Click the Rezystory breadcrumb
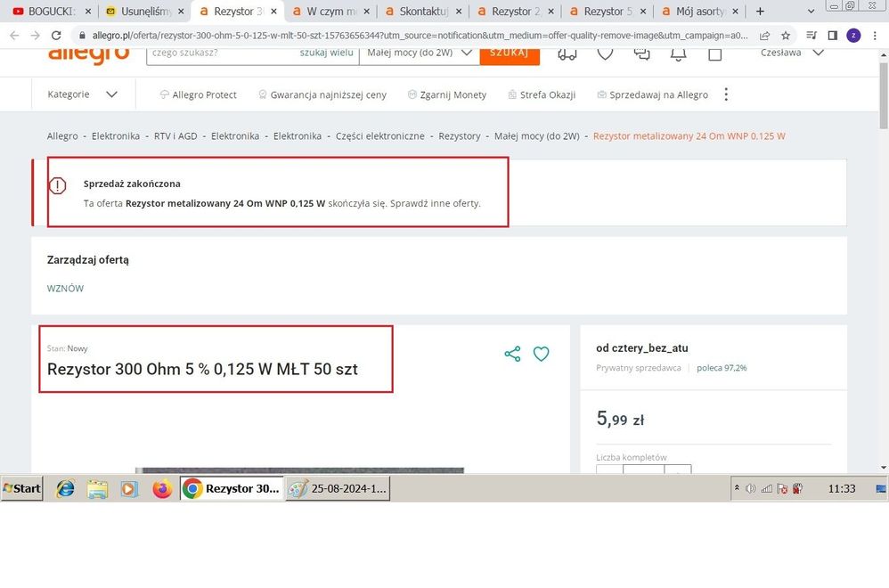Image resolution: width=889 pixels, height=588 pixels. pyautogui.click(x=460, y=136)
